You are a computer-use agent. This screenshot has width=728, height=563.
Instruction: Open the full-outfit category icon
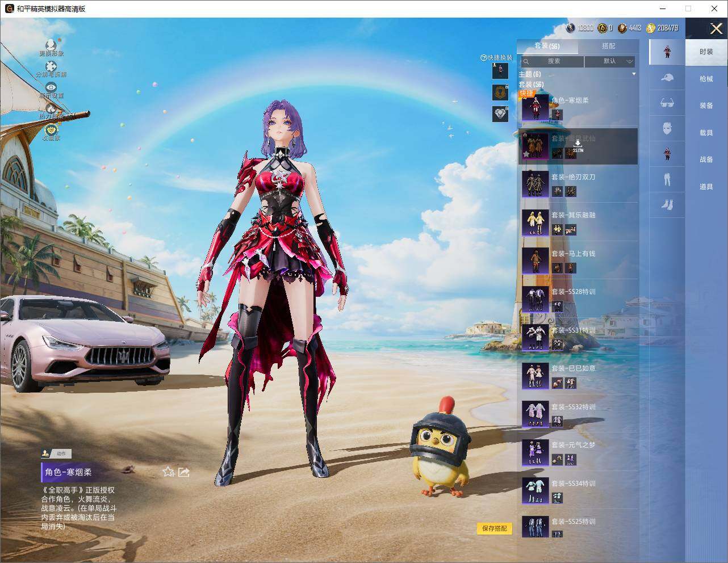pyautogui.click(x=667, y=52)
